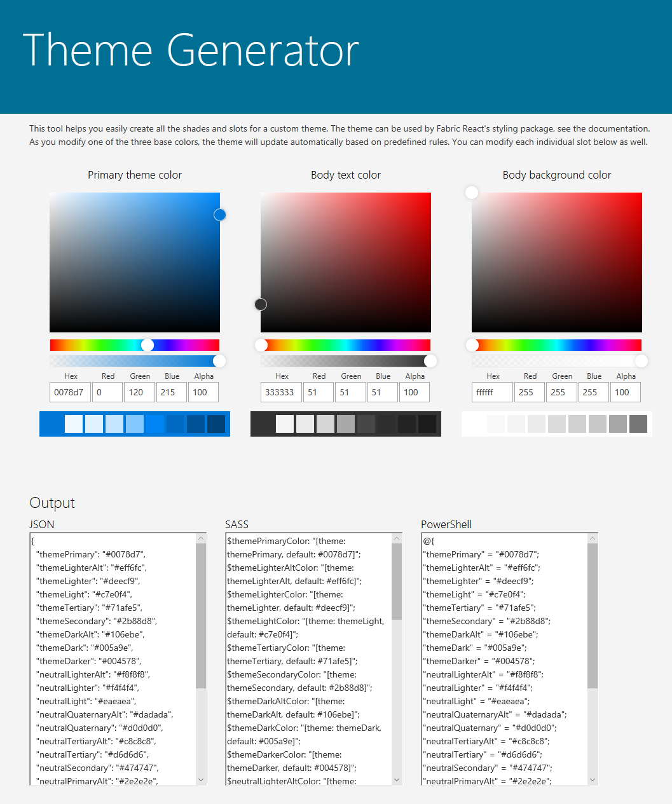This screenshot has width=672, height=804.
Task: Click the hue slider handle for Body background color
Action: tap(472, 344)
